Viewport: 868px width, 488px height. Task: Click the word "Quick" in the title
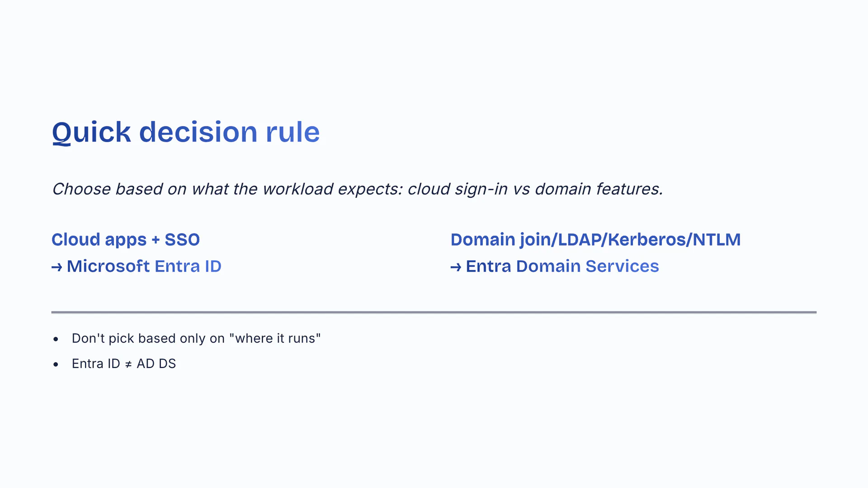(91, 132)
